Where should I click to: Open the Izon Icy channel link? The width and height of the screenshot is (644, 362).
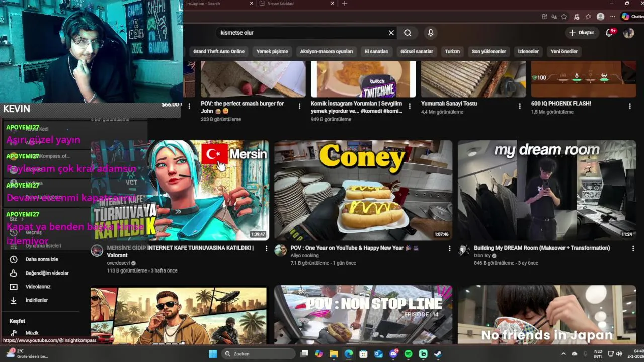point(482,255)
